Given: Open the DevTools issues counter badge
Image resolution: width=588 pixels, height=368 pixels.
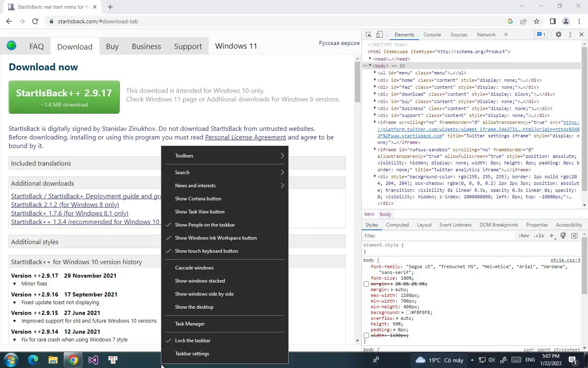Looking at the screenshot, I should [x=541, y=35].
